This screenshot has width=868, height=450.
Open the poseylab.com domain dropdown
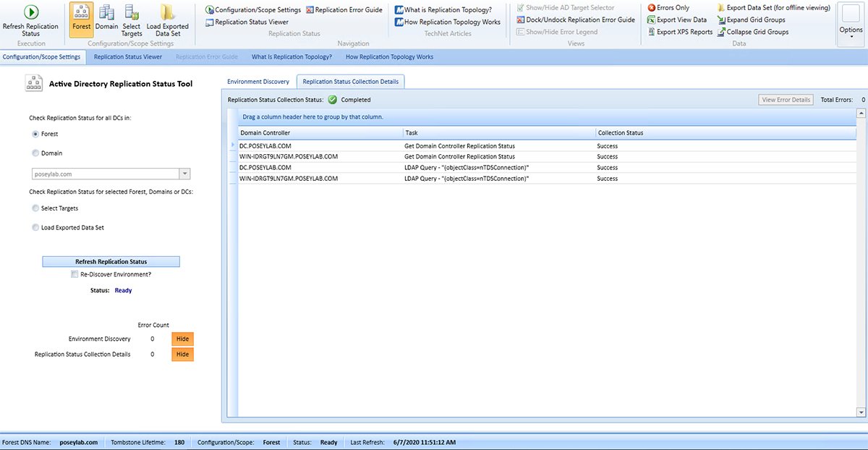(x=184, y=174)
